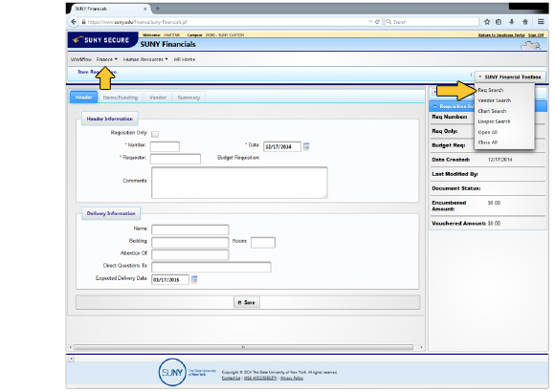Open calendar picker for Expected Delivery Date
This screenshot has width=555, height=392.
click(194, 279)
